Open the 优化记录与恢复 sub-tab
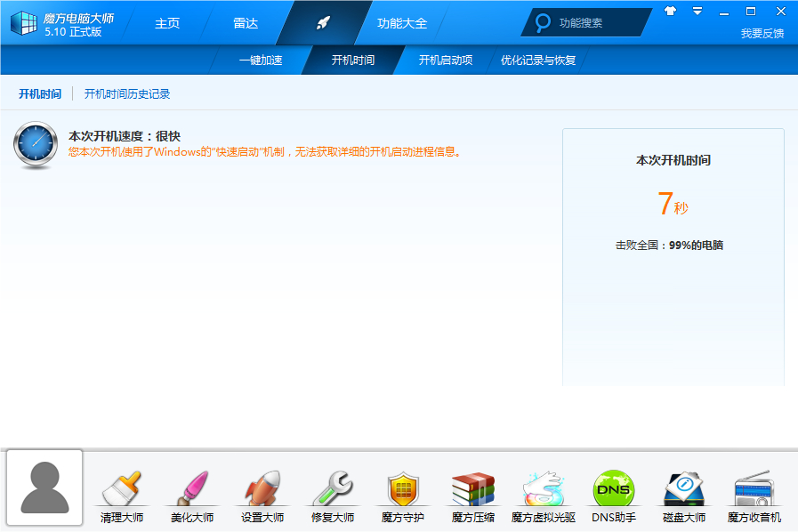The image size is (798, 532). point(538,60)
